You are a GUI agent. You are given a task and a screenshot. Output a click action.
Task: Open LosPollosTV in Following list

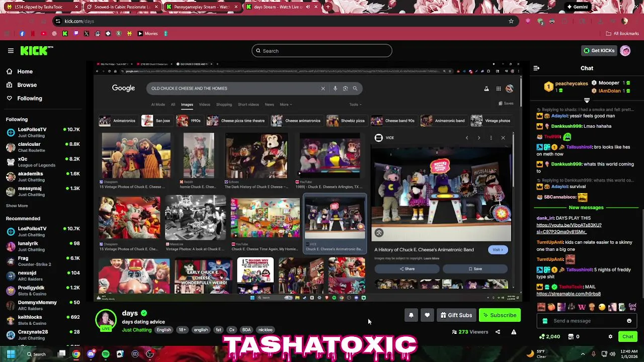[x=43, y=132]
